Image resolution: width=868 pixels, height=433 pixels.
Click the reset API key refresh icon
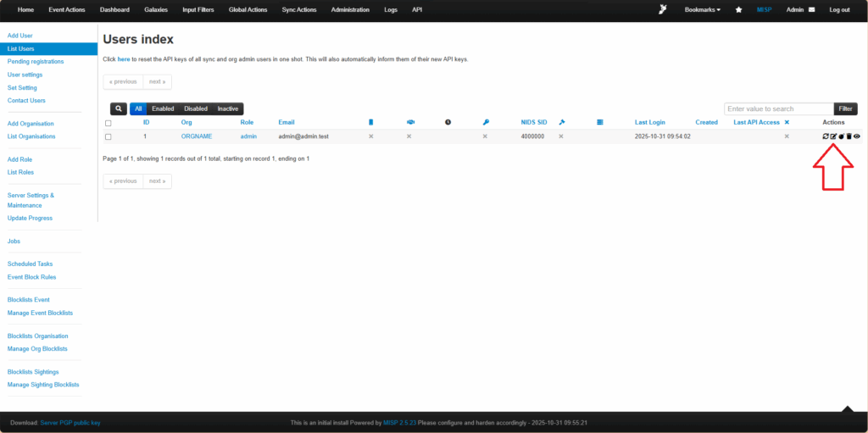pyautogui.click(x=826, y=136)
